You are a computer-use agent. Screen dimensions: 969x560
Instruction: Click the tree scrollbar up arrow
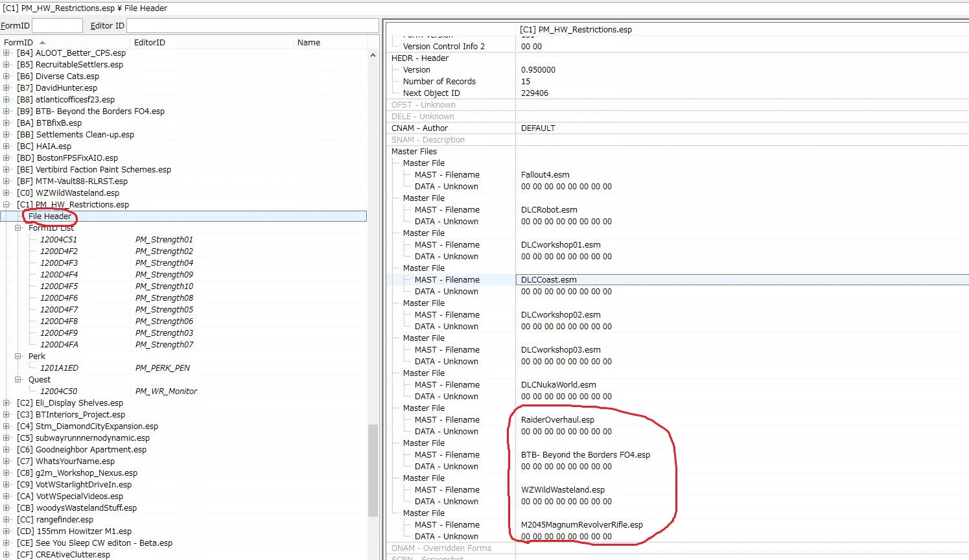pos(373,55)
